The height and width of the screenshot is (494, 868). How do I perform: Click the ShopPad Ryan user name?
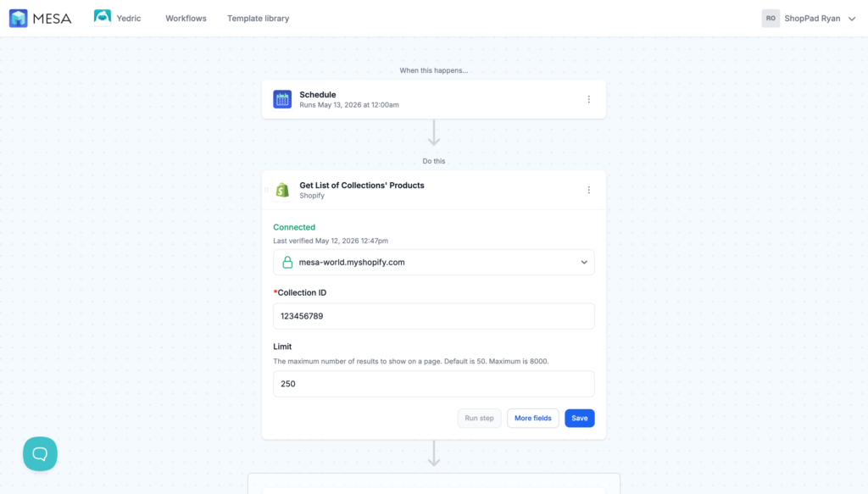pyautogui.click(x=812, y=19)
